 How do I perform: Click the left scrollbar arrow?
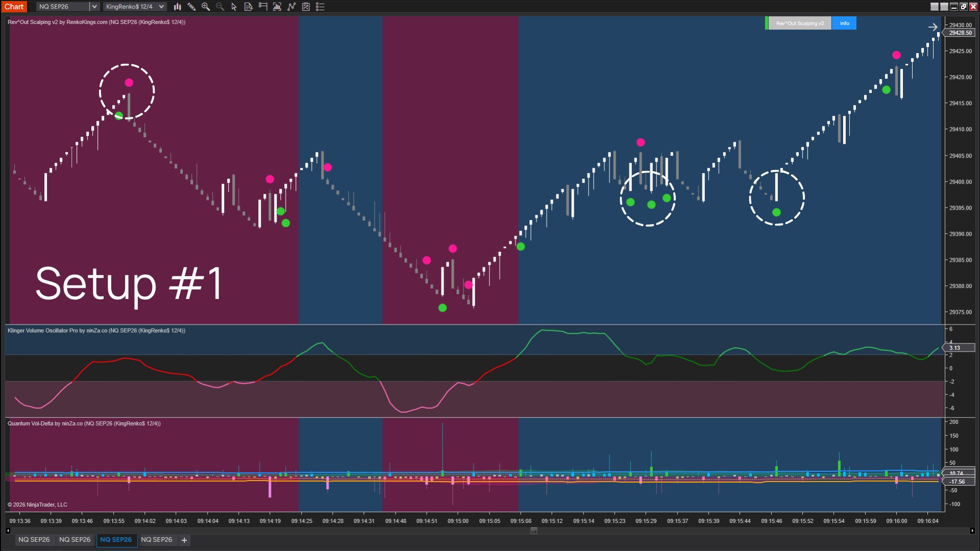(8, 531)
